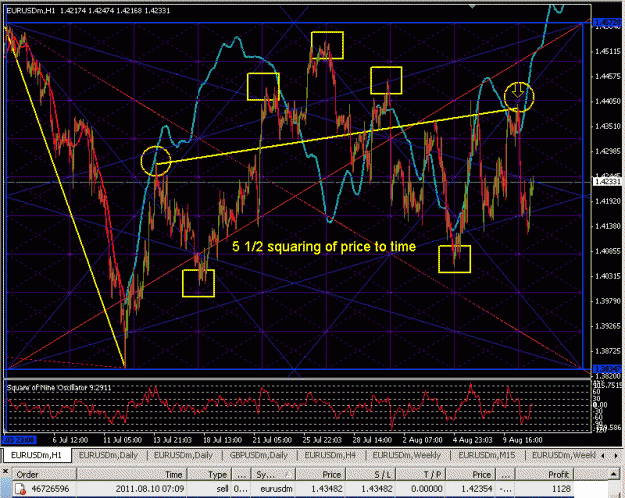
Task: Click the 1.39265 price scale label
Action: click(x=607, y=326)
